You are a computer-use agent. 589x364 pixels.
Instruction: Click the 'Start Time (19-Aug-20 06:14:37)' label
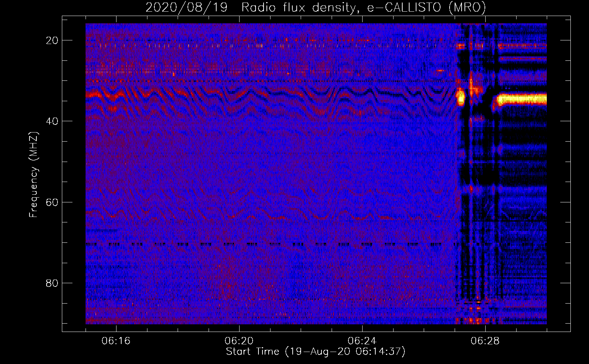point(316,352)
